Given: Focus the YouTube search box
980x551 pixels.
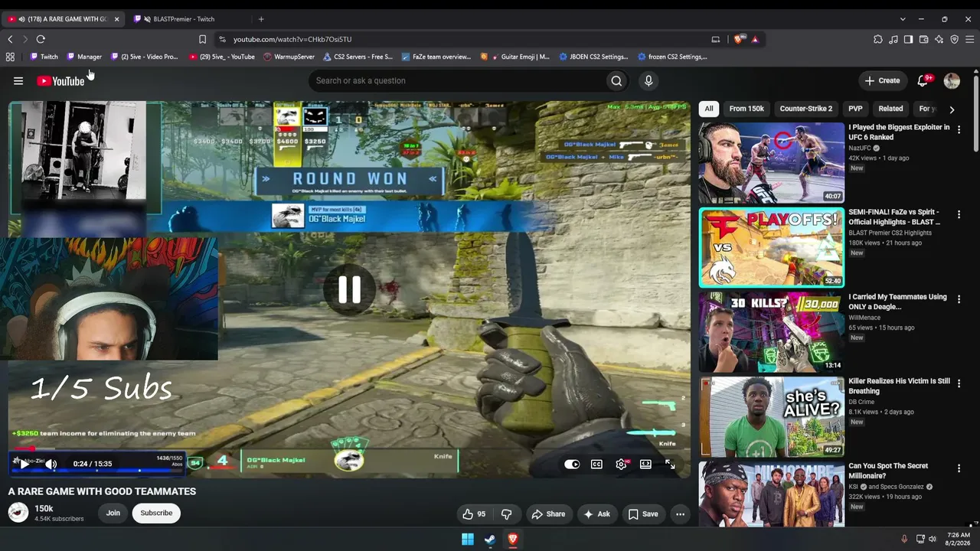Looking at the screenshot, I should click(456, 80).
